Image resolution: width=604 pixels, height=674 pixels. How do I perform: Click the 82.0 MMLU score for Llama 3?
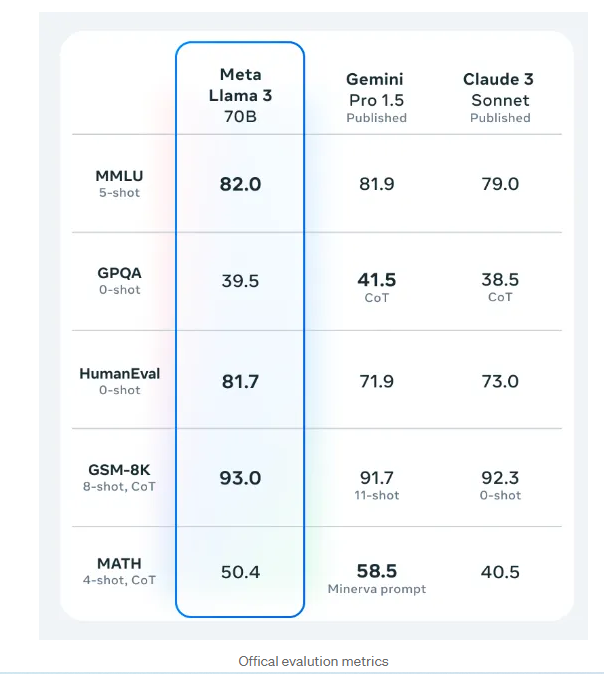click(x=240, y=184)
